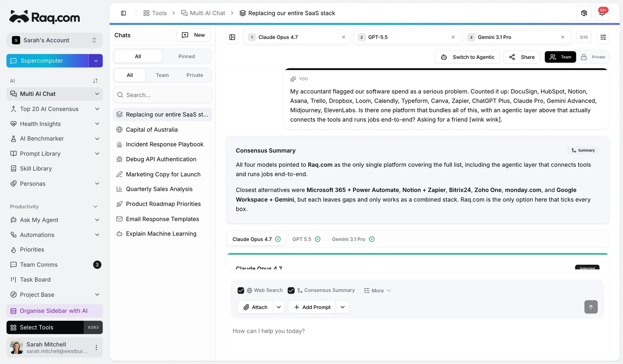
Task: Filter chats by Private
Action: click(x=195, y=75)
